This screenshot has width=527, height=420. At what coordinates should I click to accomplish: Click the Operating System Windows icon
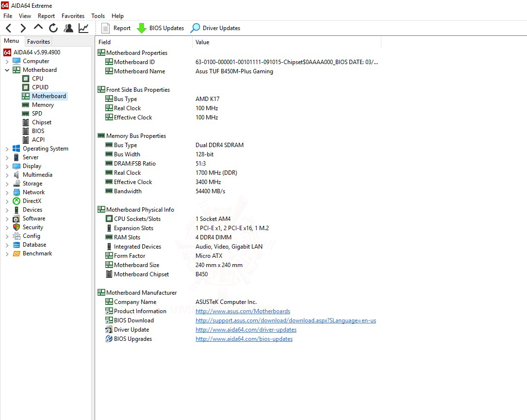[x=16, y=148]
